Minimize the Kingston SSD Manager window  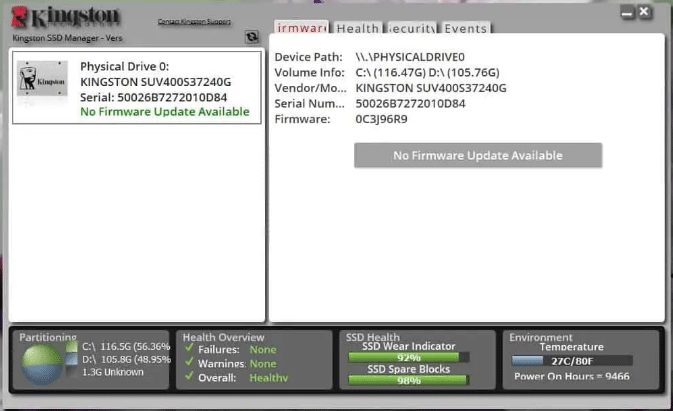click(x=627, y=13)
